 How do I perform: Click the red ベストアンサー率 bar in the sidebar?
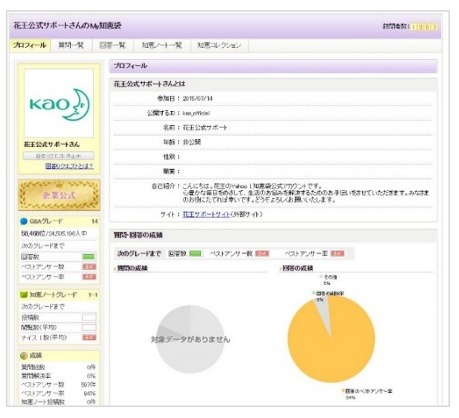click(89, 277)
